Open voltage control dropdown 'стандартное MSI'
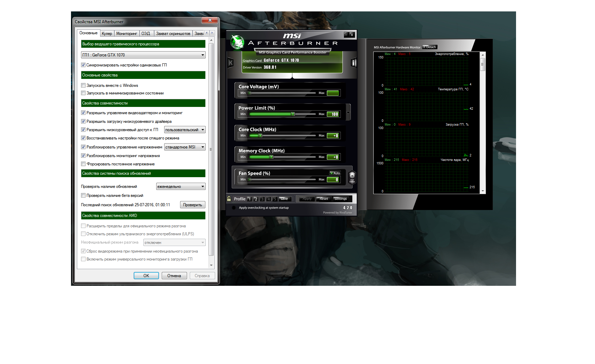This screenshot has width=595, height=364. [x=185, y=147]
